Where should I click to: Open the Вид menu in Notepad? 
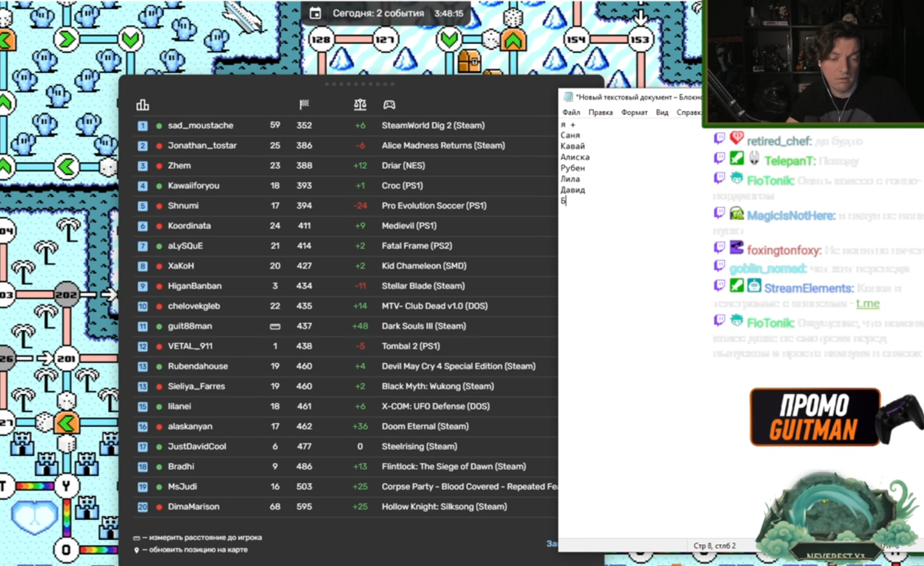(x=662, y=112)
